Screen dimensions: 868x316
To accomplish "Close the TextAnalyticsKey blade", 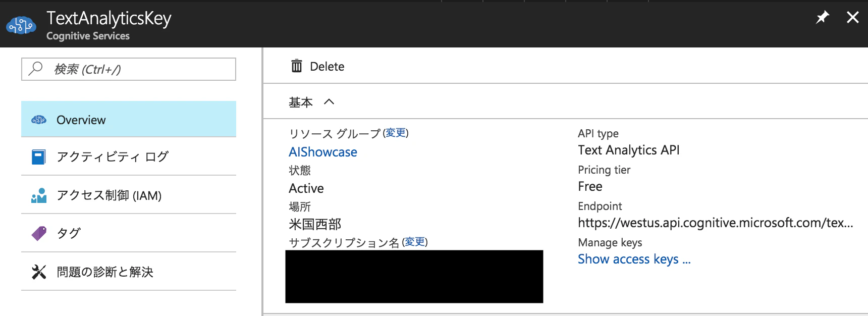I will point(853,18).
